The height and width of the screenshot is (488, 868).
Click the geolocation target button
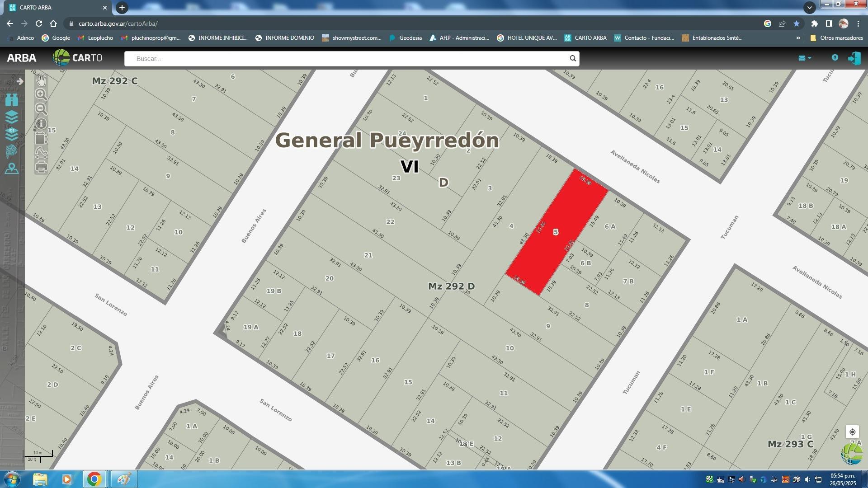pos(852,432)
